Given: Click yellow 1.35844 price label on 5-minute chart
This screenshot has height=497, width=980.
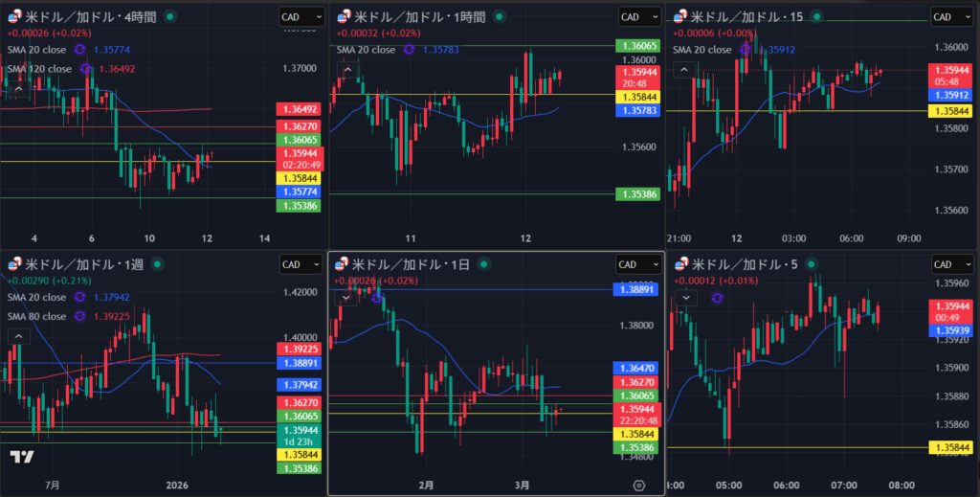Looking at the screenshot, I should tap(952, 447).
